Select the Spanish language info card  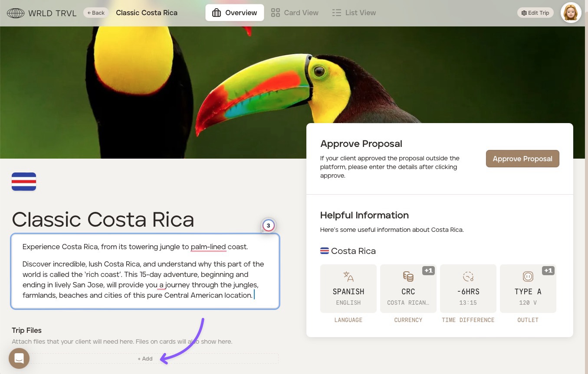(348, 289)
